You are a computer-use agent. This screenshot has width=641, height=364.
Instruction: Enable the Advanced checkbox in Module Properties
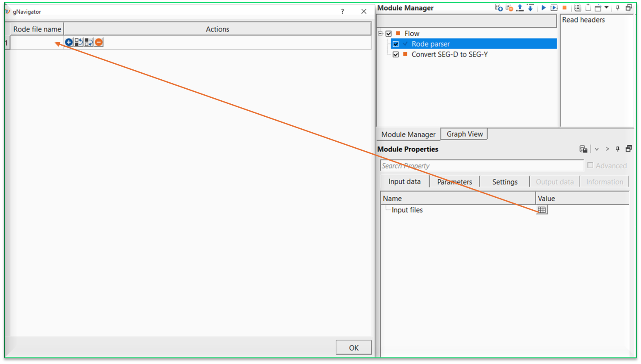(590, 165)
